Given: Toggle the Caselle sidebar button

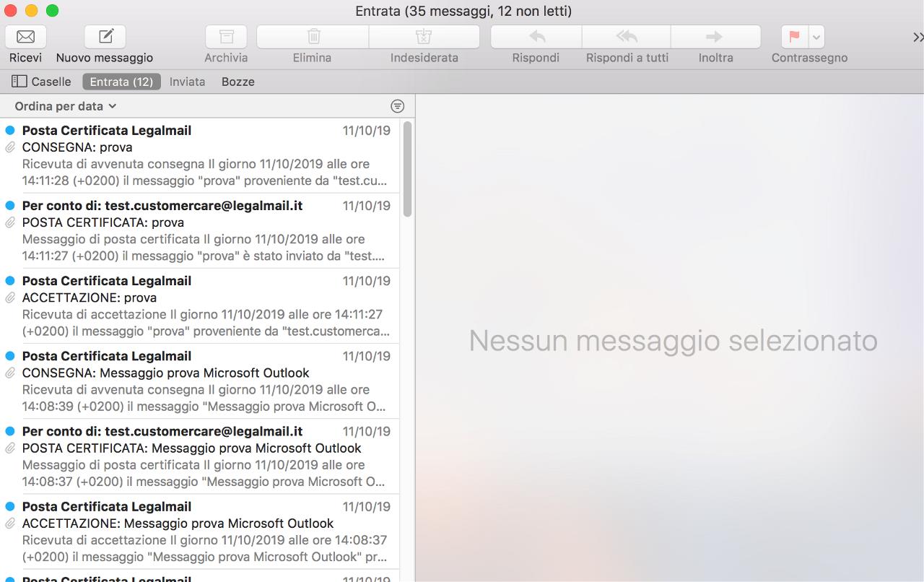Looking at the screenshot, I should 41,82.
